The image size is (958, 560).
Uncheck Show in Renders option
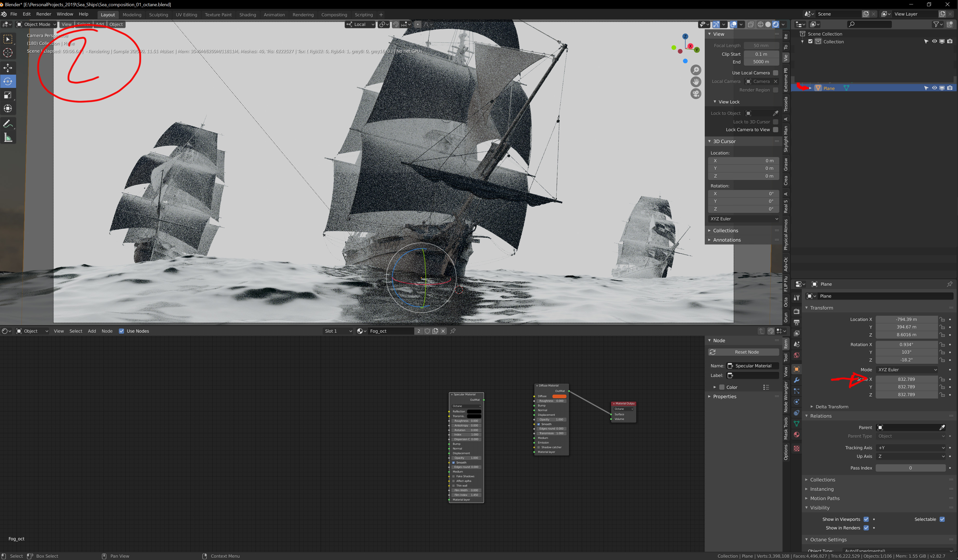866,528
